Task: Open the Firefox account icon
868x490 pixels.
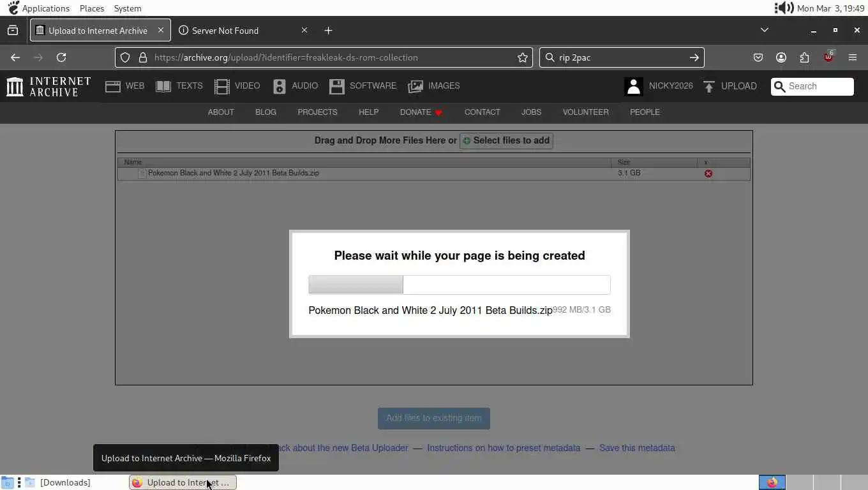Action: [781, 57]
